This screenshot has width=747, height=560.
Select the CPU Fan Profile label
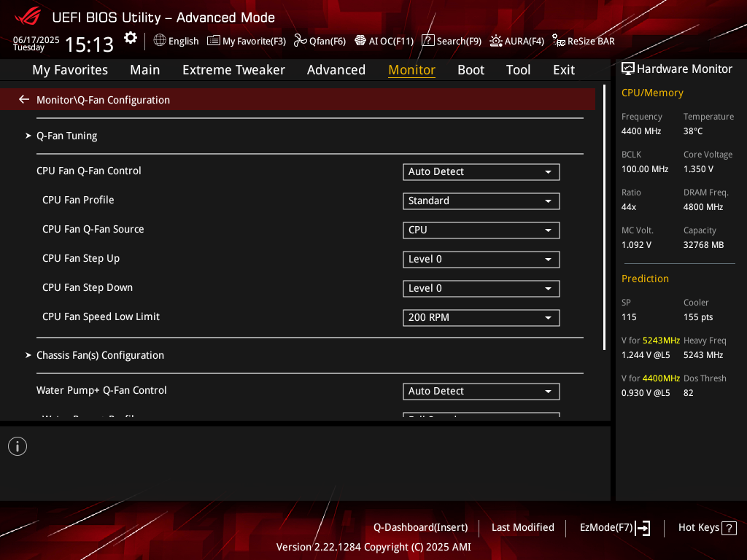[78, 200]
